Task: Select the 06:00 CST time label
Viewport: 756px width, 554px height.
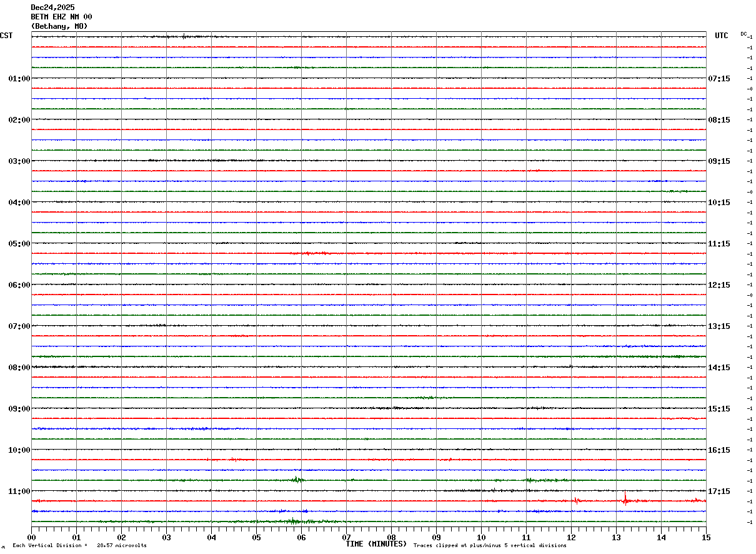Action: pyautogui.click(x=19, y=285)
